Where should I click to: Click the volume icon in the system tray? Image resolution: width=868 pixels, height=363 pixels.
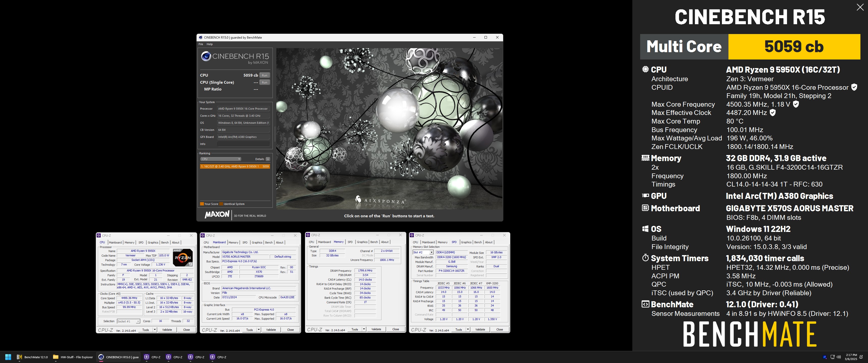click(x=839, y=357)
